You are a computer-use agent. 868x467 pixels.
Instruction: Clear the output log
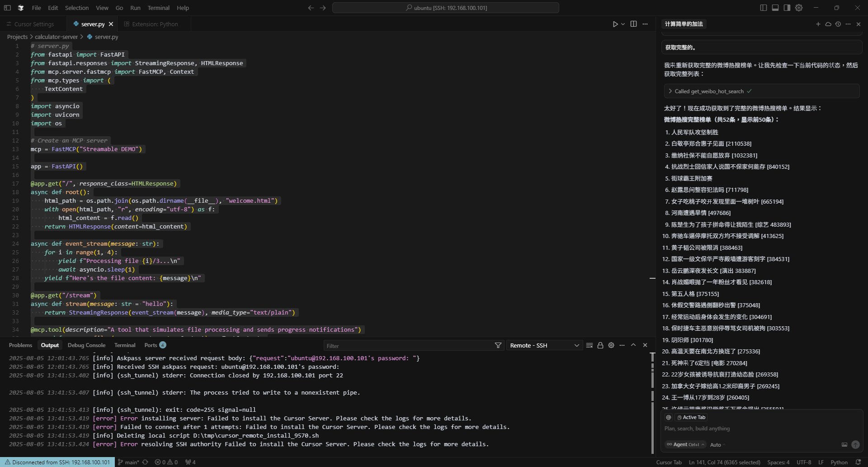pyautogui.click(x=589, y=345)
